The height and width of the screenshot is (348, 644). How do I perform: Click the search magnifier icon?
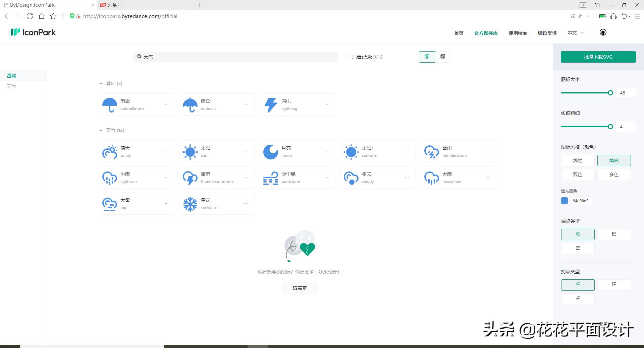(x=139, y=57)
